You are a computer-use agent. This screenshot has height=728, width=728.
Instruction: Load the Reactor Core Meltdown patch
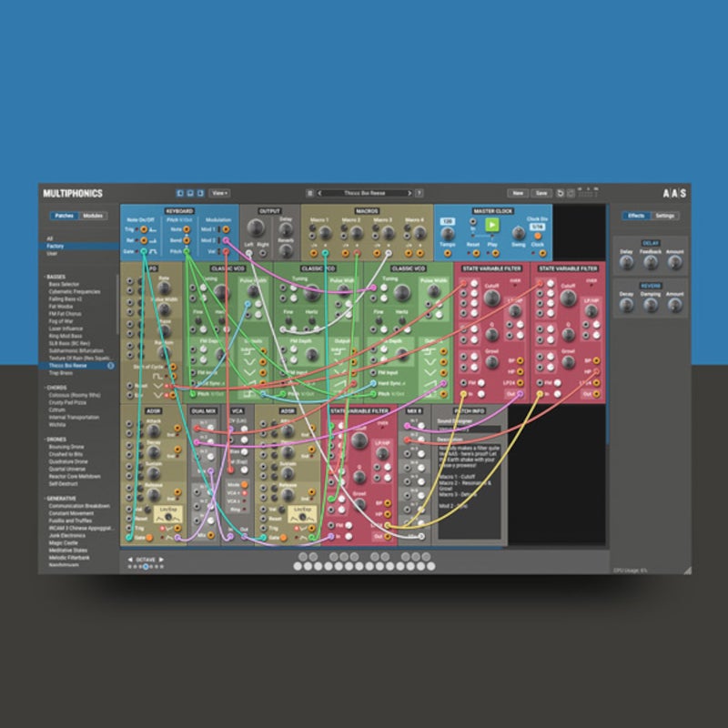click(75, 476)
